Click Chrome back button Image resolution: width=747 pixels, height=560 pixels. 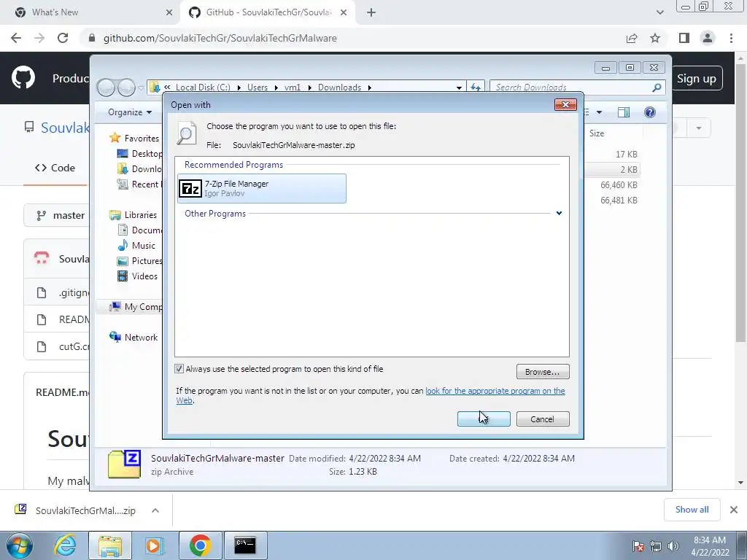(x=16, y=38)
